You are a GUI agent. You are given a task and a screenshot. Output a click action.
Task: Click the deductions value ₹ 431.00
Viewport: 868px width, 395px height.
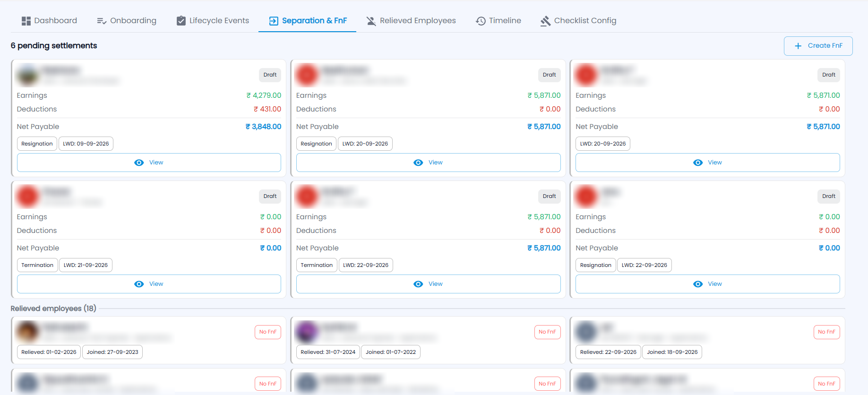click(x=267, y=109)
